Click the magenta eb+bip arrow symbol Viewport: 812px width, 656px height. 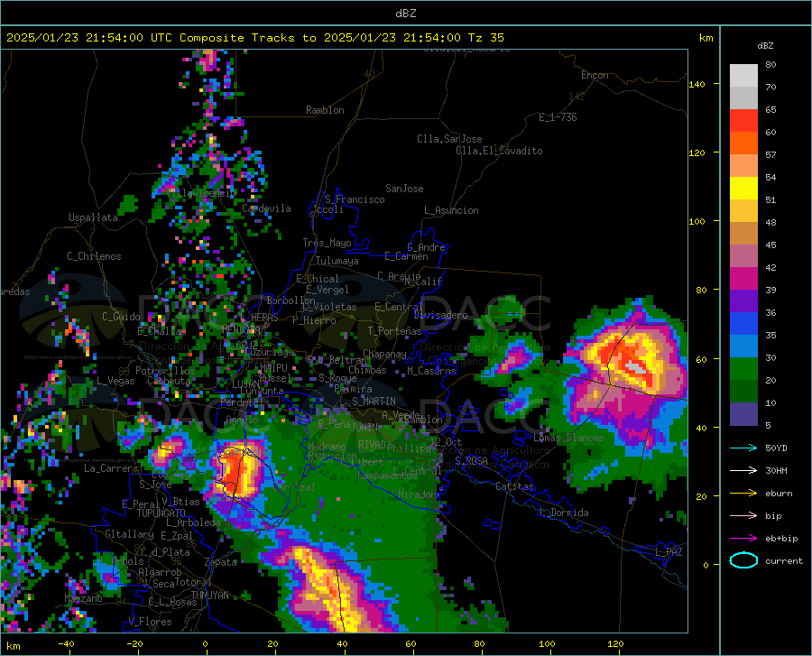coord(743,539)
